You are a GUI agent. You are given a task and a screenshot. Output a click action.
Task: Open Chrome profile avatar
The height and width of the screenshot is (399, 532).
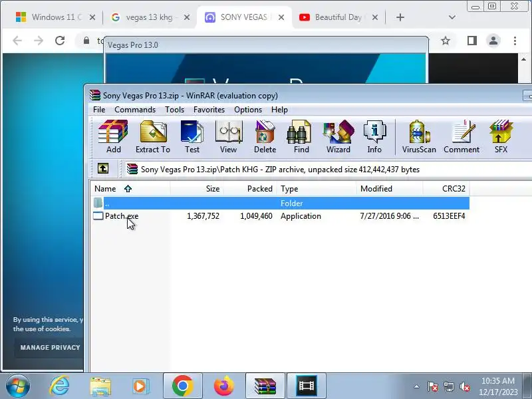pyautogui.click(x=493, y=41)
